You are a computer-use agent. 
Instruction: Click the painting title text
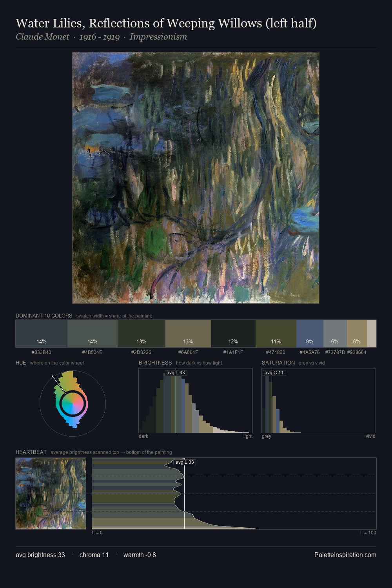(166, 23)
